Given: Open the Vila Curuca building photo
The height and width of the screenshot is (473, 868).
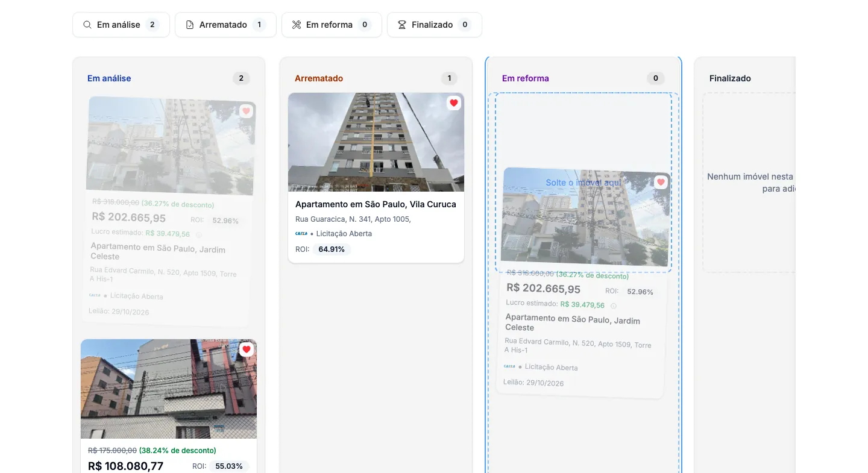Looking at the screenshot, I should tap(376, 142).
